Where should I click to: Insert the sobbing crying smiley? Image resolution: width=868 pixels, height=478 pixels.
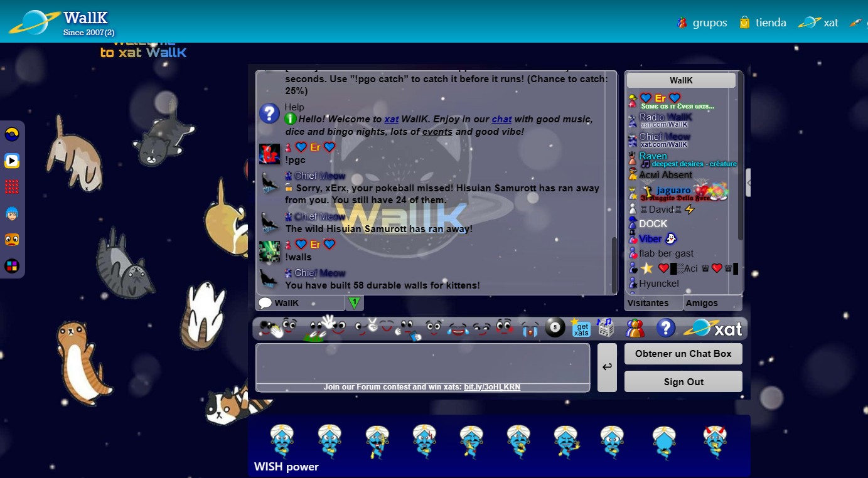pyautogui.click(x=530, y=328)
